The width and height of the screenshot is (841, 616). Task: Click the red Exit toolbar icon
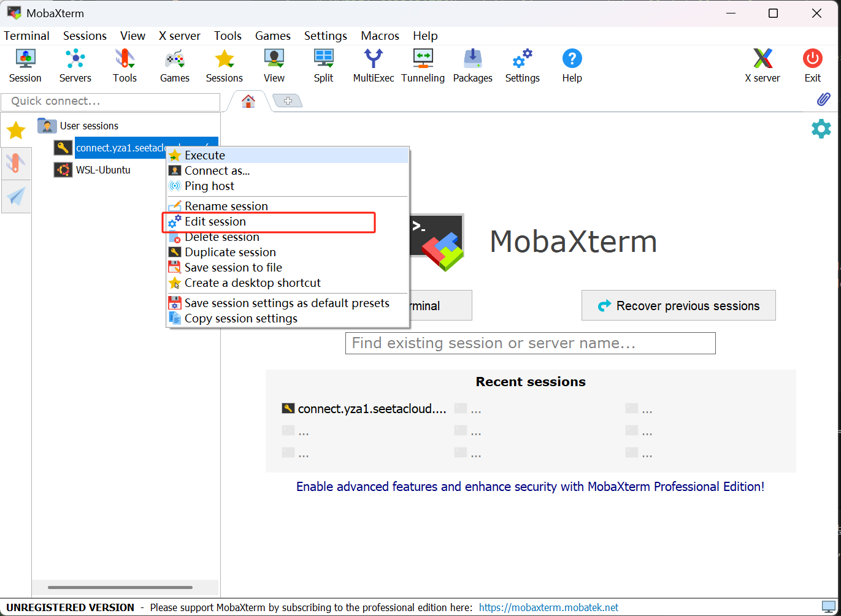point(813,66)
